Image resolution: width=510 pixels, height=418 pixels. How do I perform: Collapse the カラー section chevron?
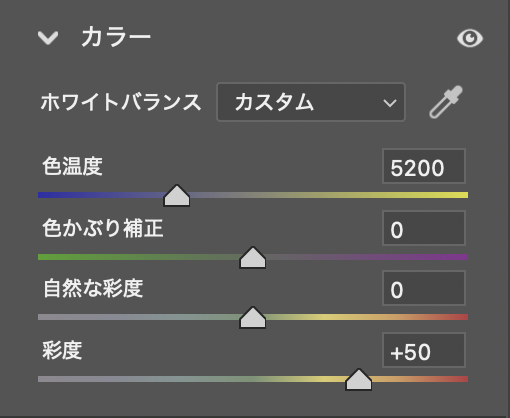[48, 38]
